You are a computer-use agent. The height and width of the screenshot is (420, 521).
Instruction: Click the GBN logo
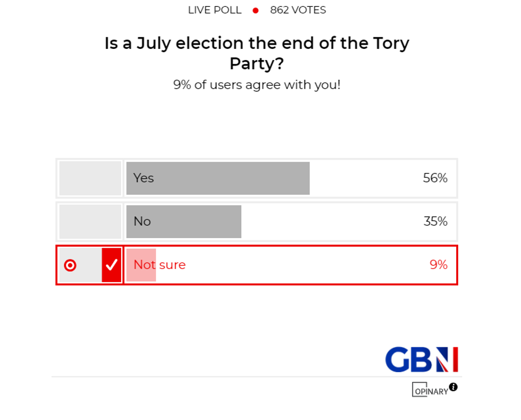coord(422,360)
